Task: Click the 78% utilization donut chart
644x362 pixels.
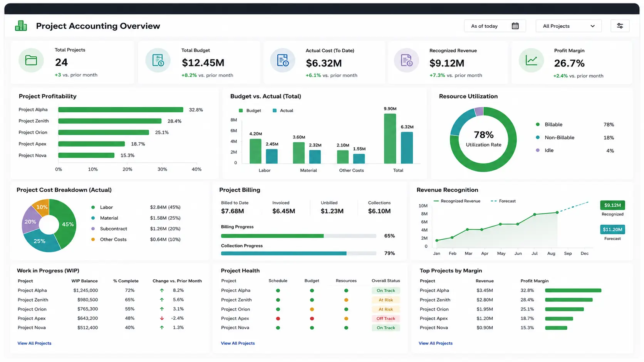Action: (x=483, y=139)
